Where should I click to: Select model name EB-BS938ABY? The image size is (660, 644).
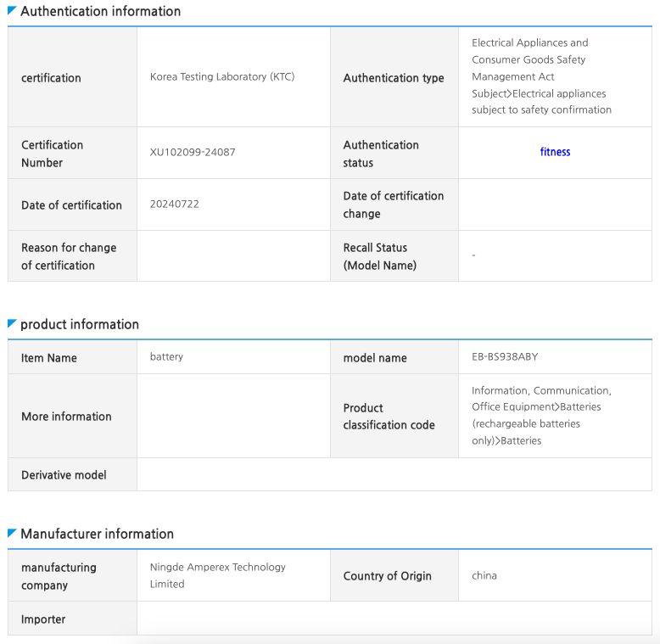(x=505, y=357)
